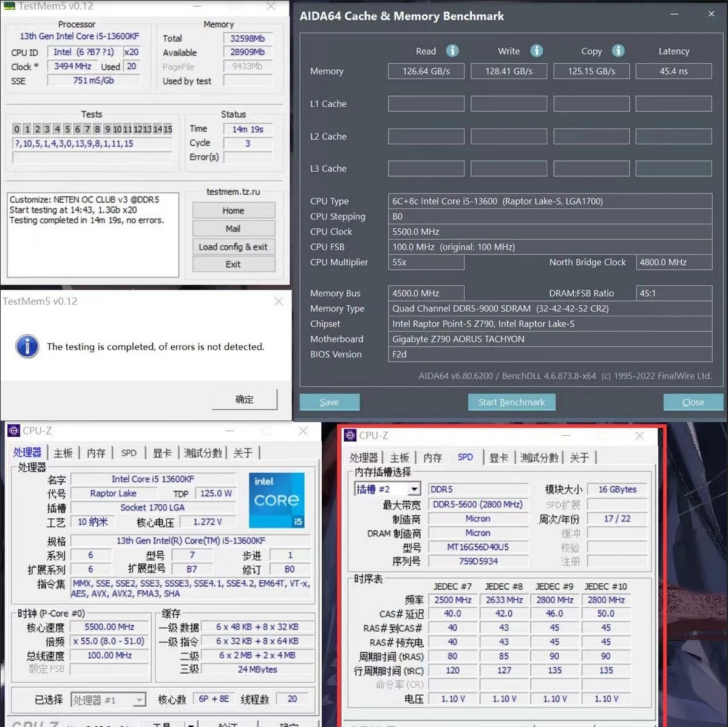Screen dimensions: 728x727
Task: Click Save in AIDA64 benchmark
Action: (329, 402)
